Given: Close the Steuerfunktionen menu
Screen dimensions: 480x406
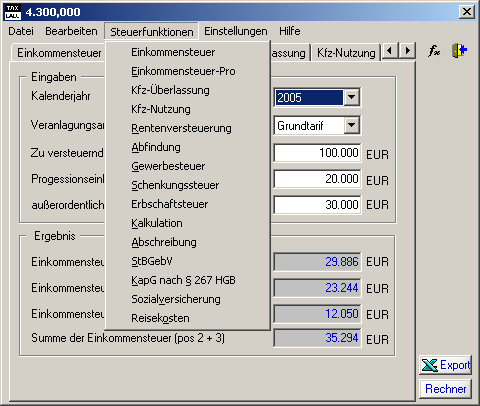Looking at the screenshot, I should click(x=152, y=32).
